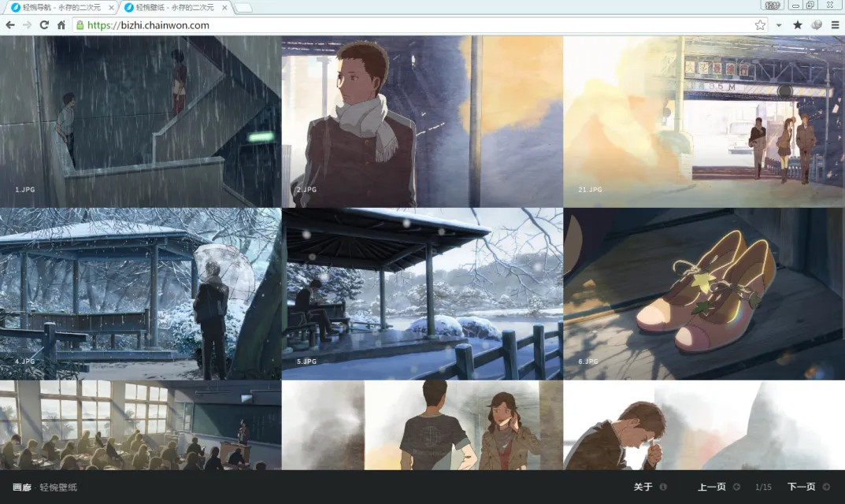Open the Chrome hamburger menu
Screen dimensions: 845x504
835,25
